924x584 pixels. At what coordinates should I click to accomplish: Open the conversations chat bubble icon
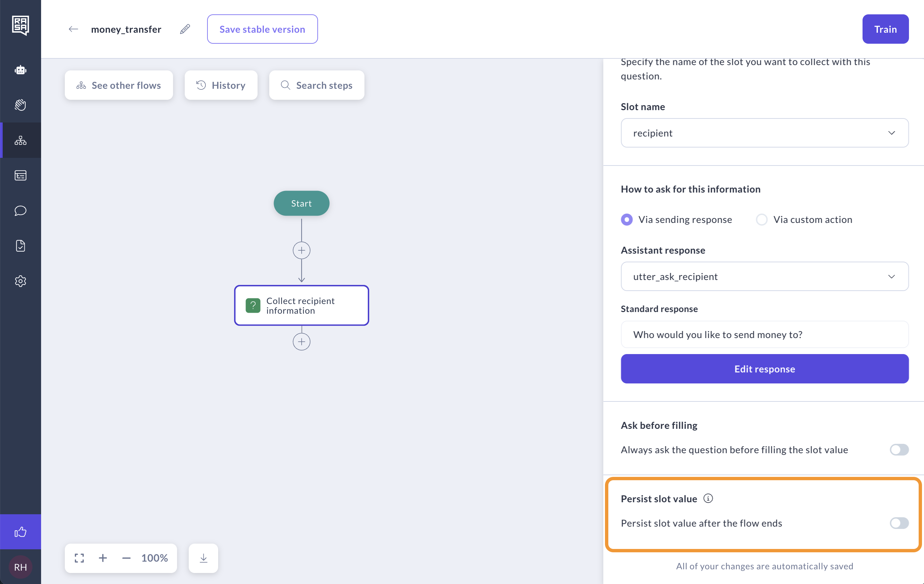click(x=20, y=211)
